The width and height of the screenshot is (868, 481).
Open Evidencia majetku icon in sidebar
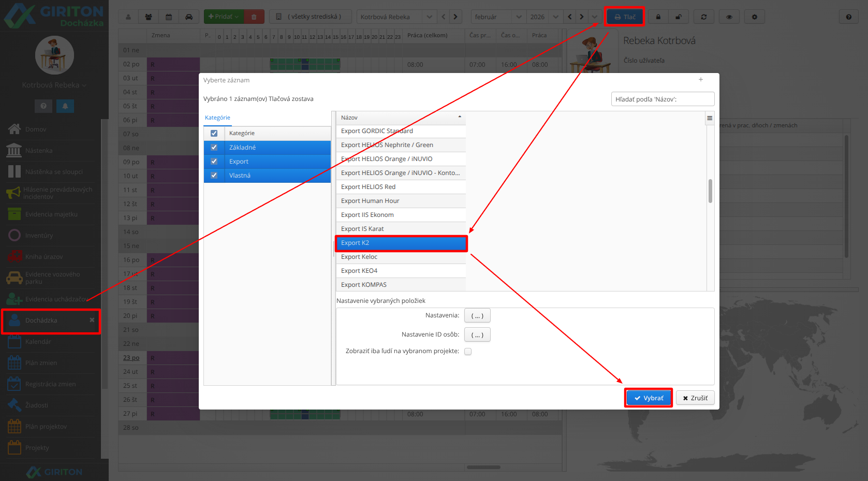coord(14,214)
